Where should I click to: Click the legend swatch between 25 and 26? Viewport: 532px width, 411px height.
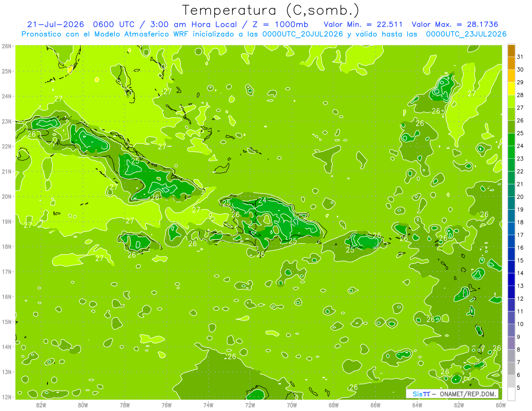tap(511, 127)
